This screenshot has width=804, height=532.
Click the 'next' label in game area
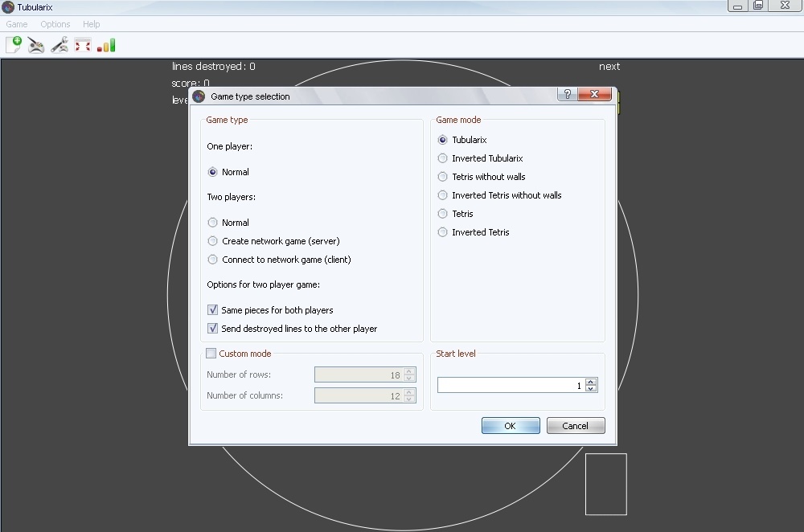pyautogui.click(x=609, y=66)
